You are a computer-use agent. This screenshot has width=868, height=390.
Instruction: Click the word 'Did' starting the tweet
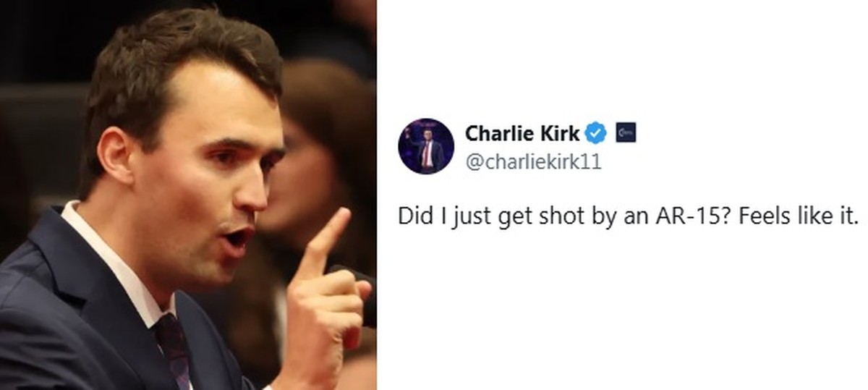(x=411, y=217)
